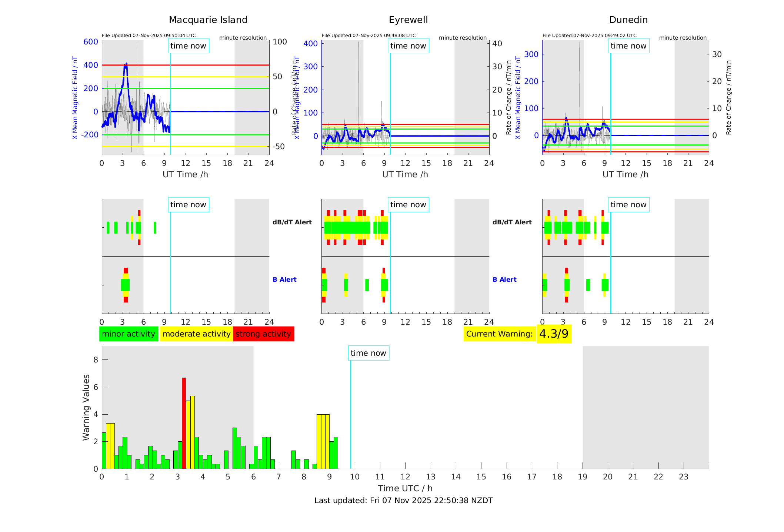The width and height of the screenshot is (784, 532).
Task: Click 'minute resolution' text above Dunedin plot
Action: click(683, 38)
